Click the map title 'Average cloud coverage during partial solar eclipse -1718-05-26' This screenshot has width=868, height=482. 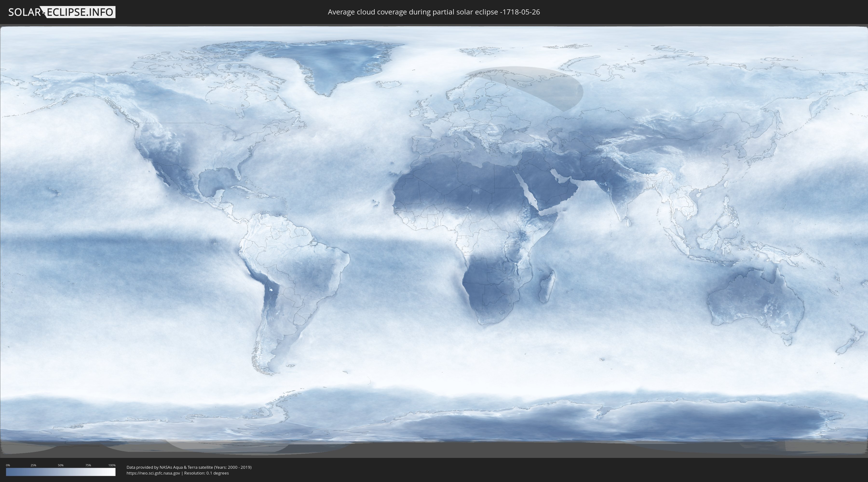pyautogui.click(x=434, y=12)
